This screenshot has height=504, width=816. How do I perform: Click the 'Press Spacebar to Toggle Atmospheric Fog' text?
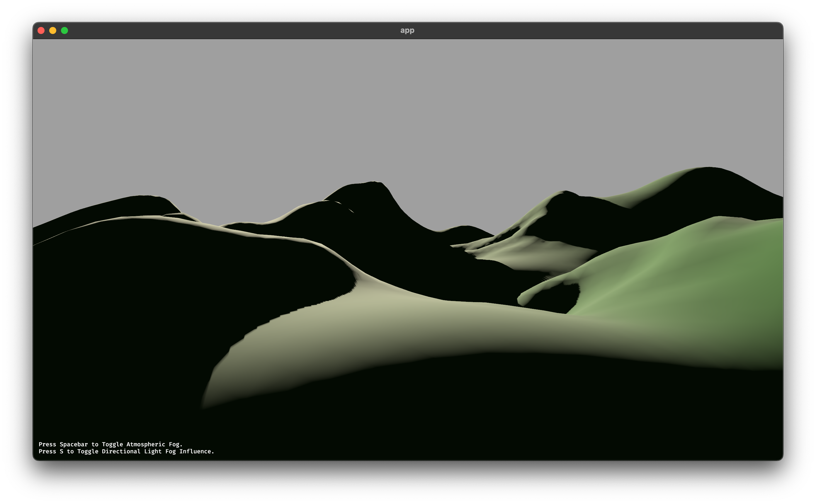tap(110, 444)
